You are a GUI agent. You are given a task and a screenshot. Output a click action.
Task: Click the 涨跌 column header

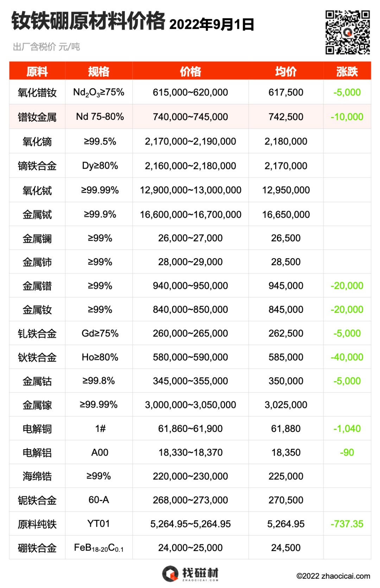tap(347, 71)
